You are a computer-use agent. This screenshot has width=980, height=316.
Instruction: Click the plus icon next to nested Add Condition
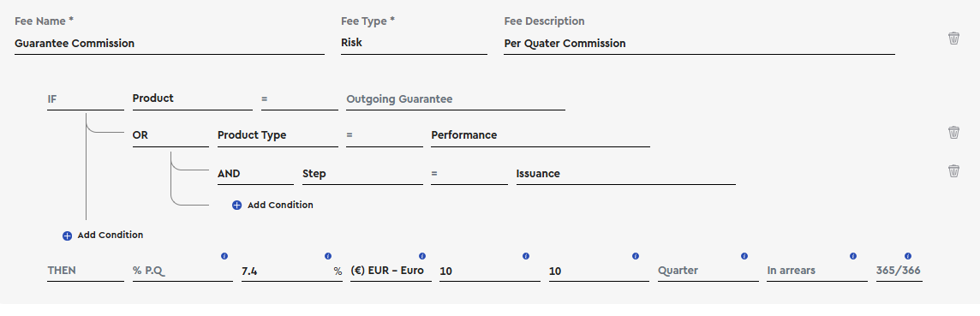[x=236, y=205]
